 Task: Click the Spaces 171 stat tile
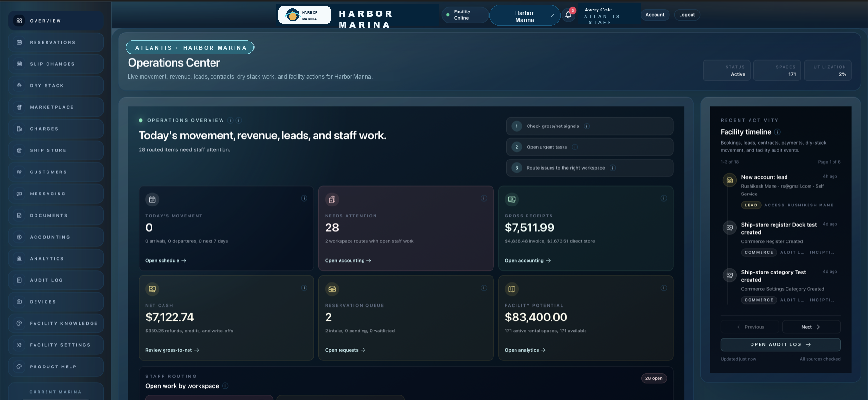pyautogui.click(x=777, y=70)
